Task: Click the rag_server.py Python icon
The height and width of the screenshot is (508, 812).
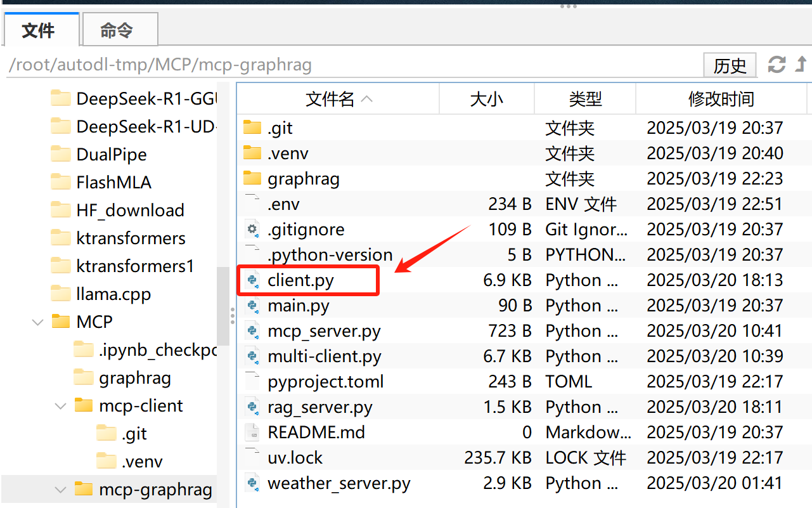Action: point(252,407)
